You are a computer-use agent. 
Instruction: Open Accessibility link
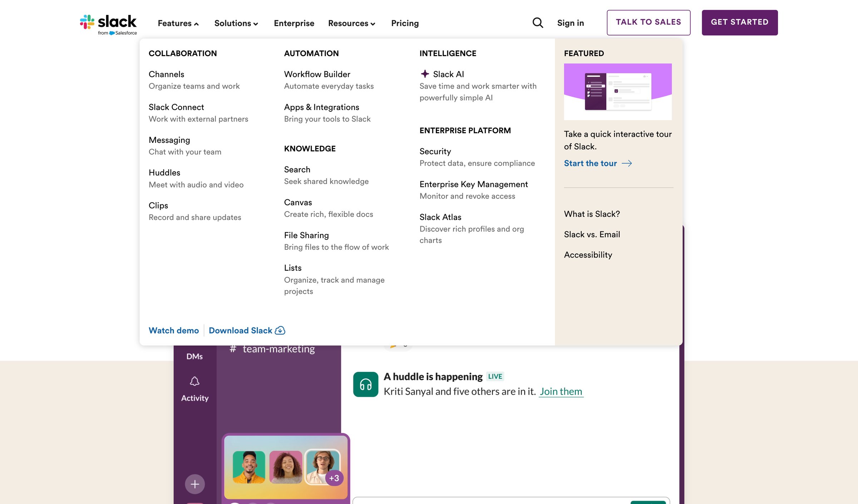point(588,255)
